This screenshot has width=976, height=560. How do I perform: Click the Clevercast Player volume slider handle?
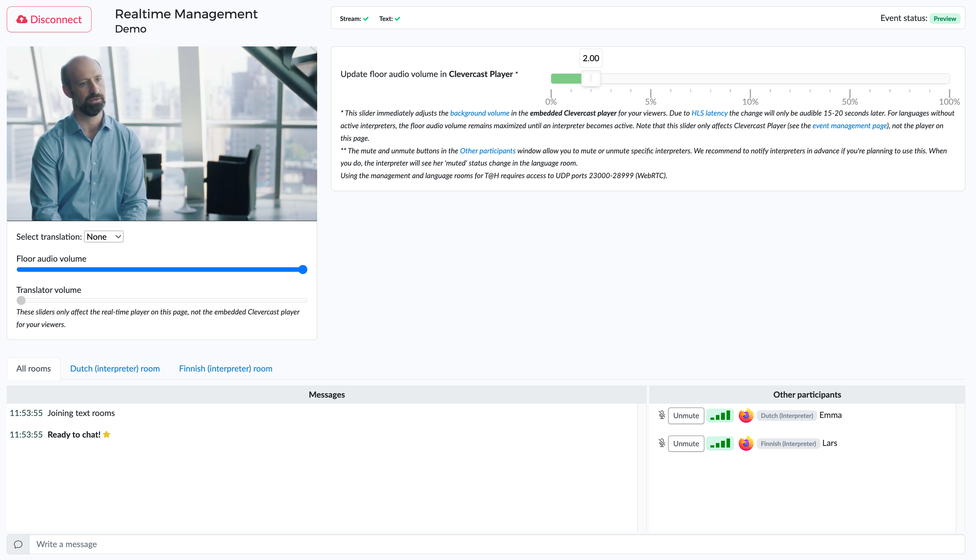[590, 79]
